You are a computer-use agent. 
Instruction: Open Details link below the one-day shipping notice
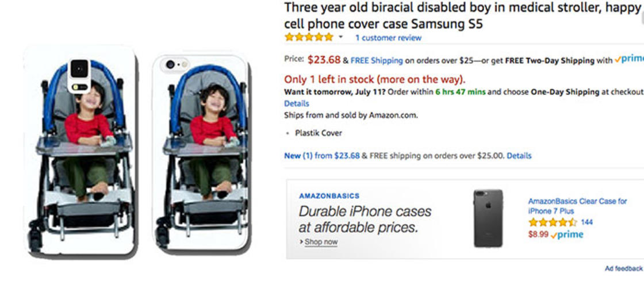[x=297, y=103]
